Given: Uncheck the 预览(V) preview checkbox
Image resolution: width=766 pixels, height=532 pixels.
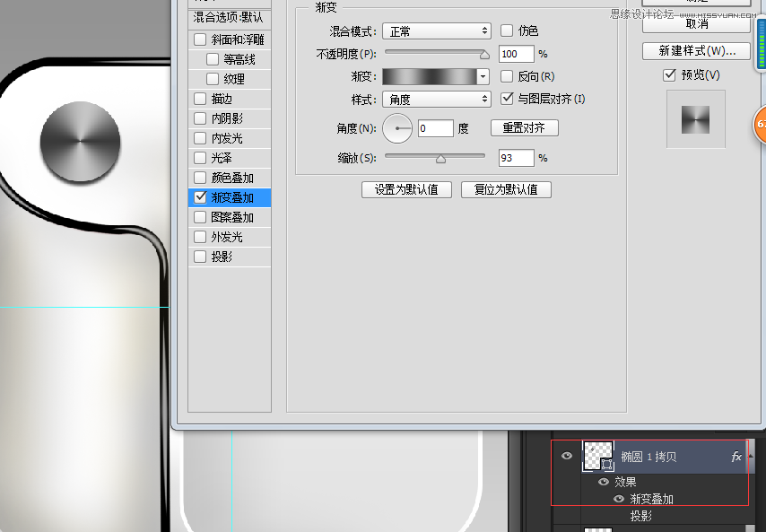Looking at the screenshot, I should (x=669, y=74).
